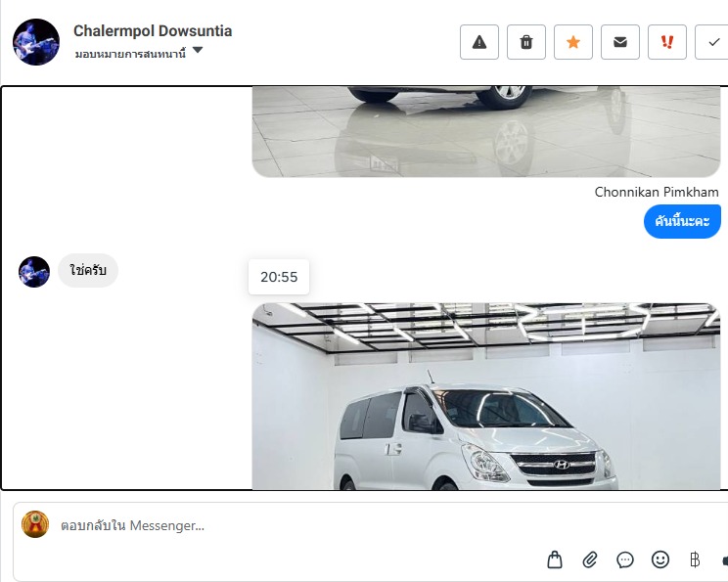Viewport: 728px width, 582px height.
Task: Delete conversation with the trash icon
Action: (526, 42)
